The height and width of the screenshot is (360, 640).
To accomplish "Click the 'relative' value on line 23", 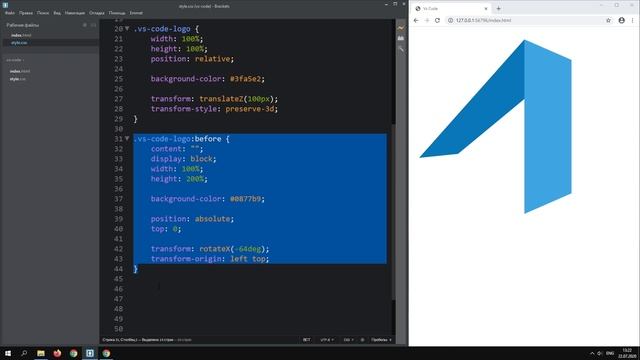I will tap(212, 59).
